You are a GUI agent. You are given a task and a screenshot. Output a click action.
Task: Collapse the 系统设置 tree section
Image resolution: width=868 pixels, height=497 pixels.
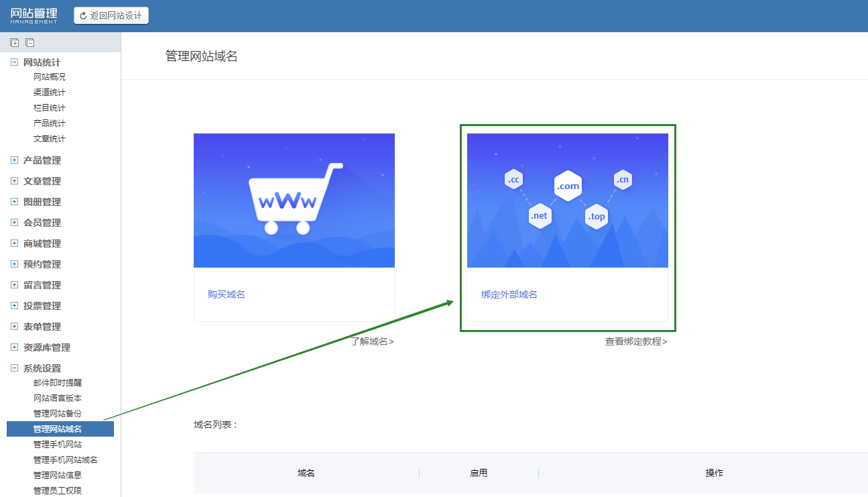(x=14, y=368)
